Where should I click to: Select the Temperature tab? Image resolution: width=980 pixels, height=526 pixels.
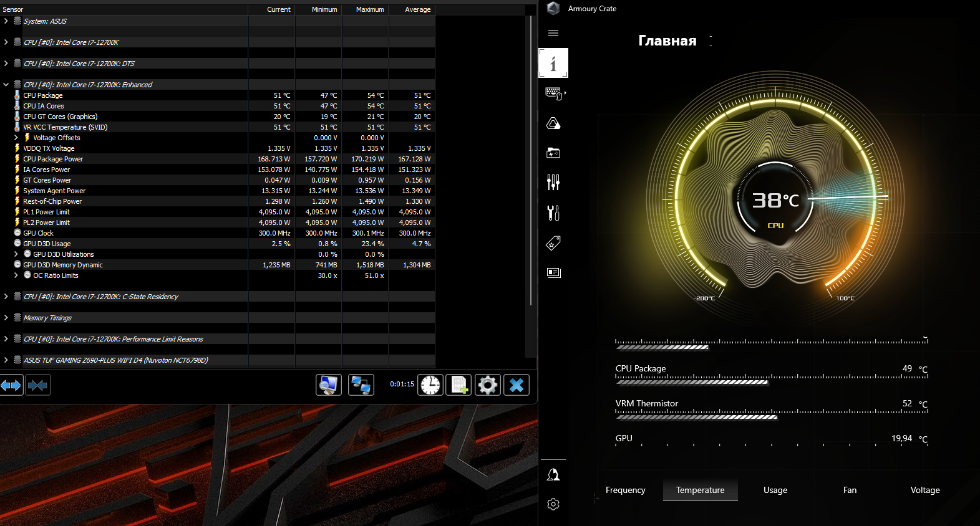[x=700, y=490]
